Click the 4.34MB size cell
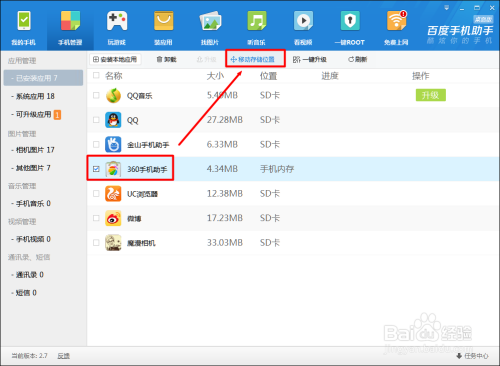500x366 pixels. [222, 169]
